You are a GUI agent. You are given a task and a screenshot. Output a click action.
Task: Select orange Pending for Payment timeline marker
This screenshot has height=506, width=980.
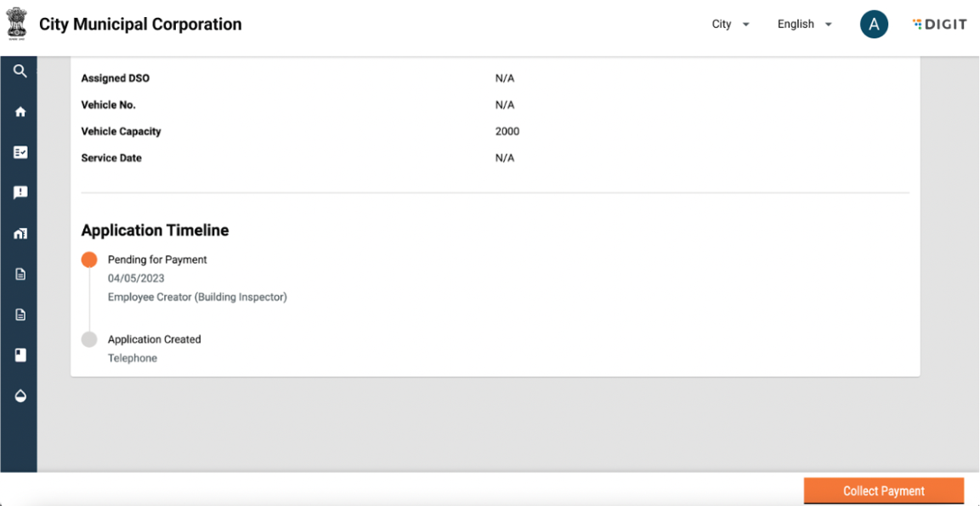89,260
